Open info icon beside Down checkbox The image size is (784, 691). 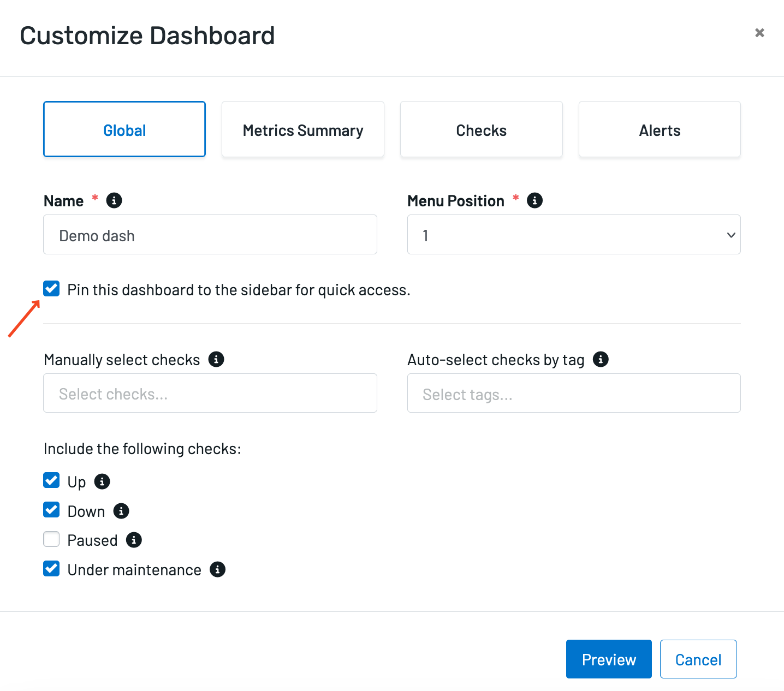[121, 511]
